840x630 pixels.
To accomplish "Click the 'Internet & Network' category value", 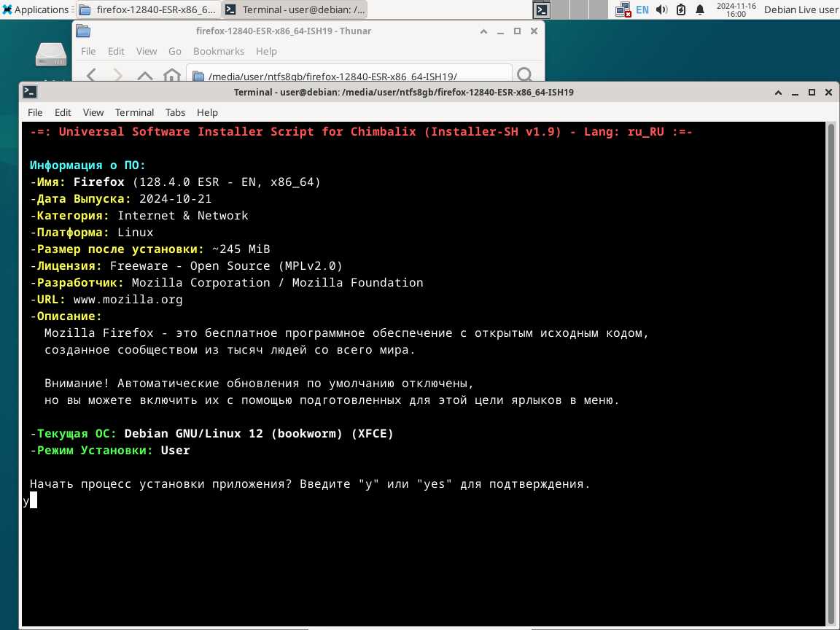I will (x=183, y=215).
